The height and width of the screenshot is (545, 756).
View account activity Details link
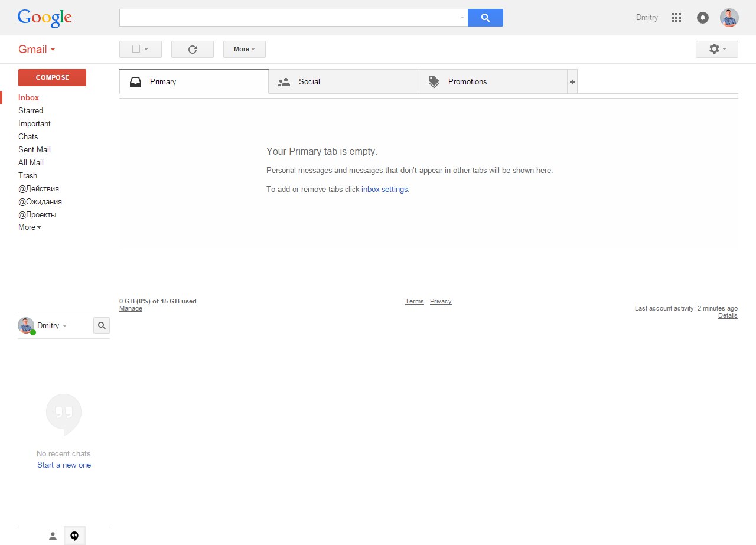click(728, 315)
